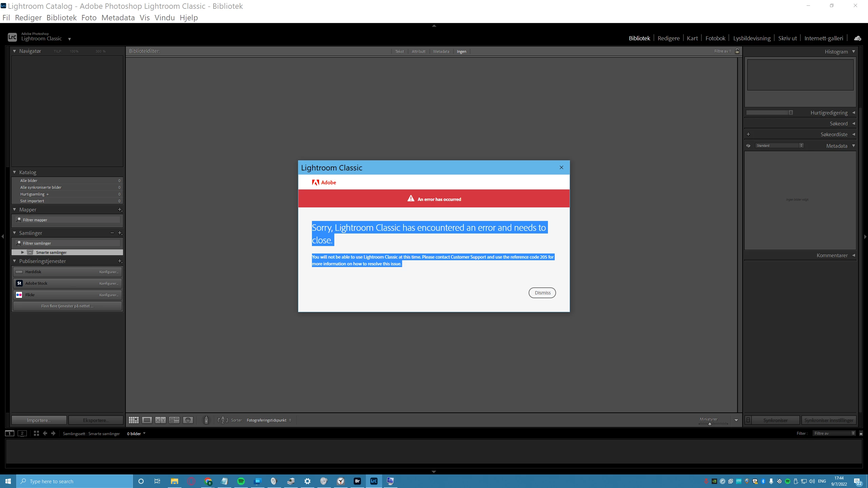This screenshot has width=868, height=488.
Task: Open second window display button 2
Action: 22,433
